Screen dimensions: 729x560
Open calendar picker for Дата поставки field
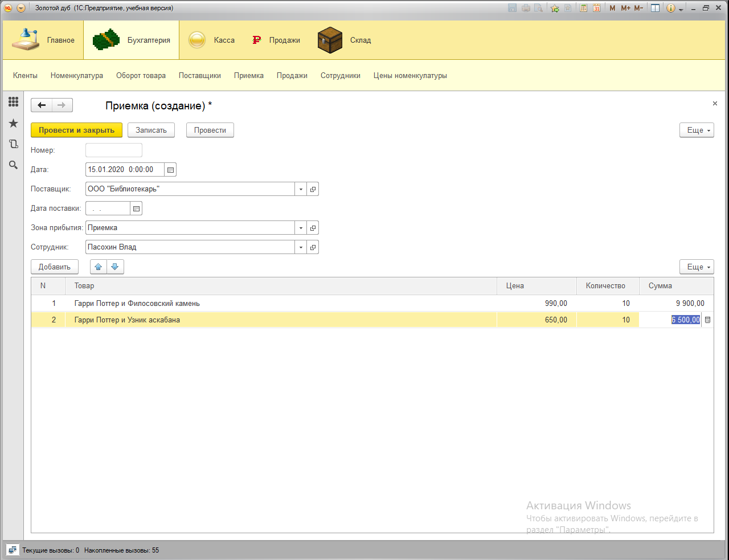pos(136,209)
